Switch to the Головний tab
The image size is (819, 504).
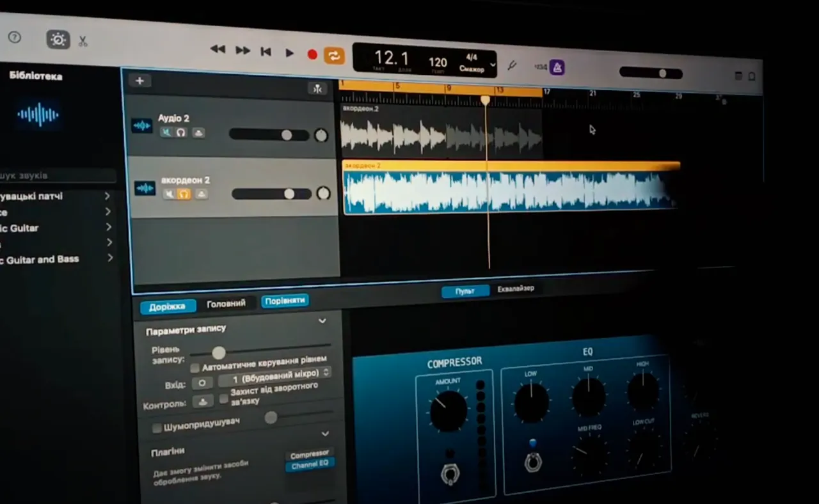[x=226, y=304]
